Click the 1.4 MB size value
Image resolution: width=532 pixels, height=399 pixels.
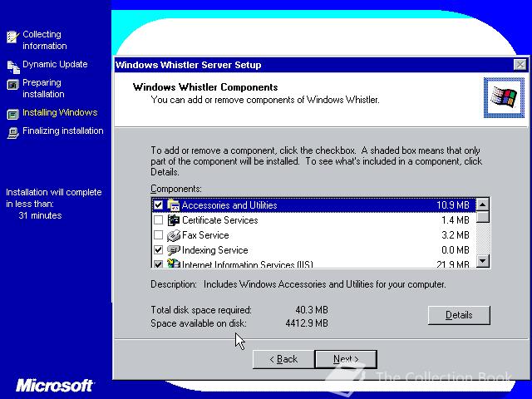[456, 220]
